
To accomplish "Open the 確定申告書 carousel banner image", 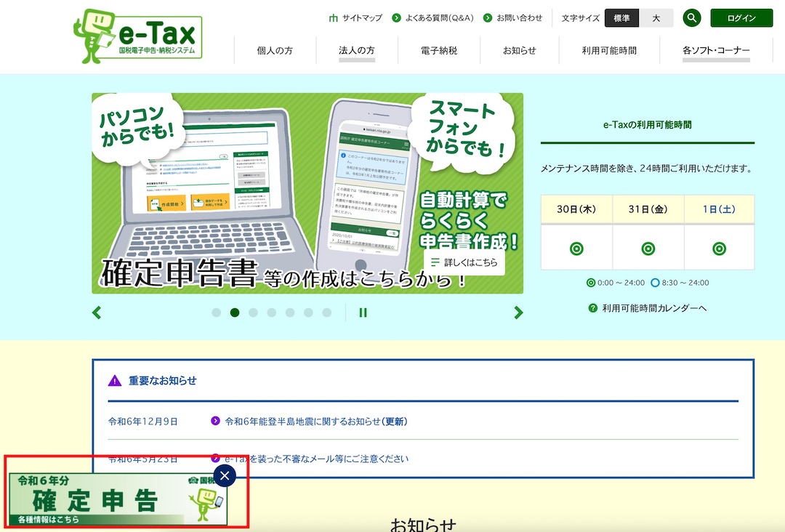I will click(307, 193).
